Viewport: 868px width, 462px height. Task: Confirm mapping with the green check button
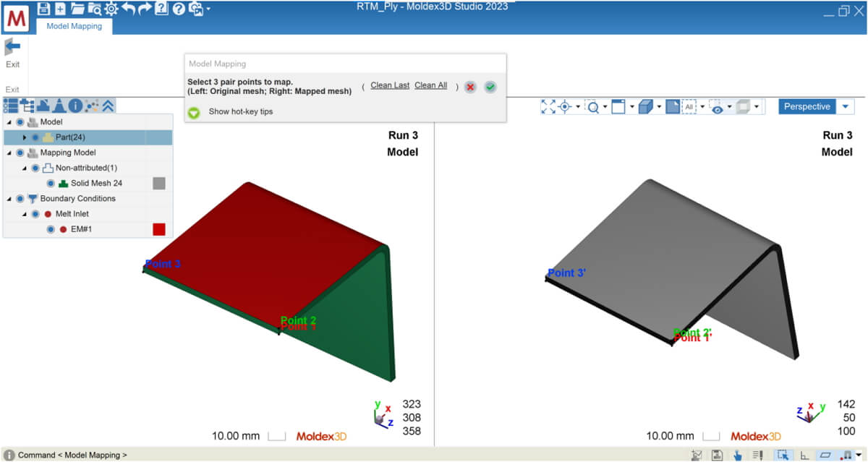pyautogui.click(x=490, y=87)
